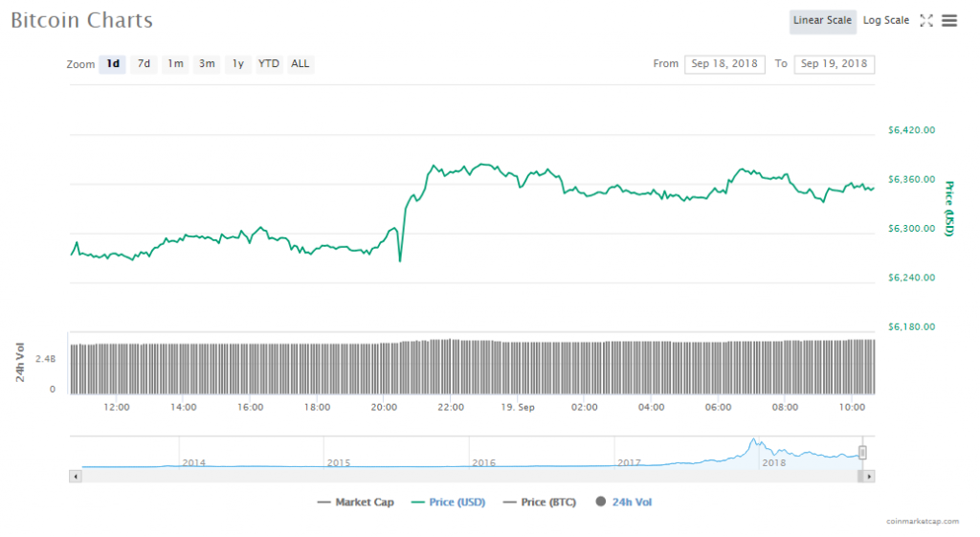The width and height of the screenshot is (980, 537).
Task: Toggle the Price (USD) series legend
Action: [448, 502]
